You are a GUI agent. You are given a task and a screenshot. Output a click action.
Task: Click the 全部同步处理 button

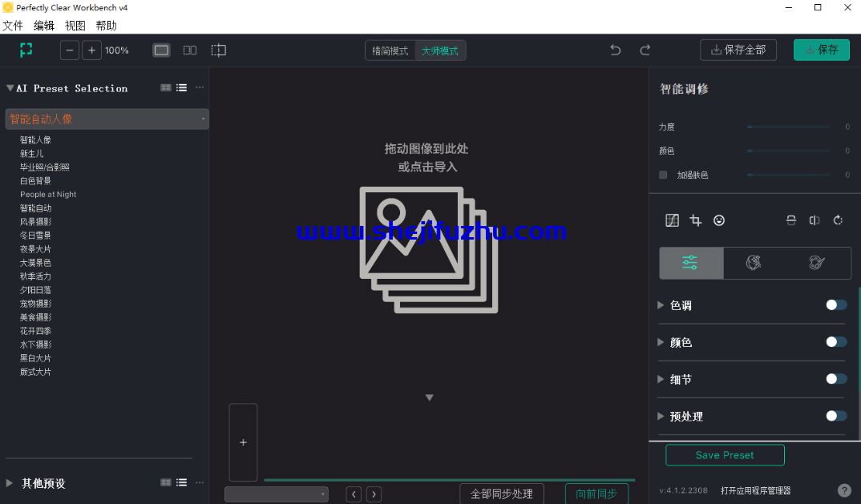(502, 494)
